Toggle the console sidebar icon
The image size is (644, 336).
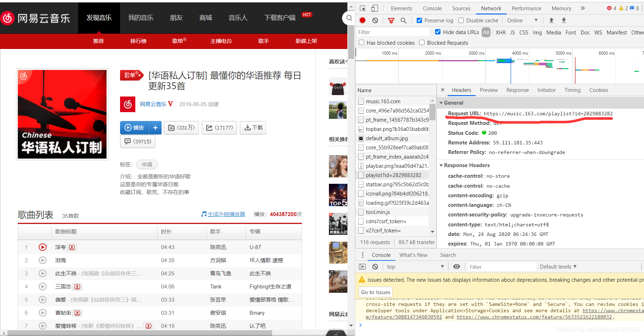362,266
